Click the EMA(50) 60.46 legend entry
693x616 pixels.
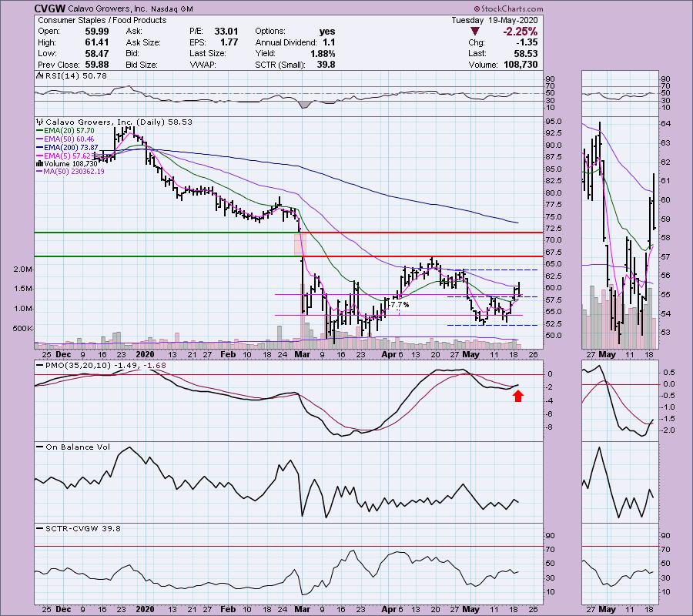pyautogui.click(x=69, y=139)
